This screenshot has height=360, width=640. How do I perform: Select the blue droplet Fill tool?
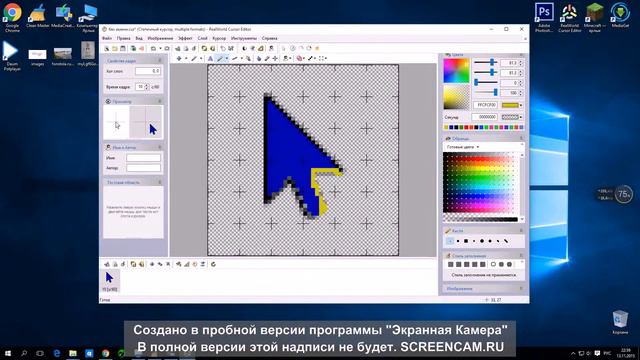point(258,58)
